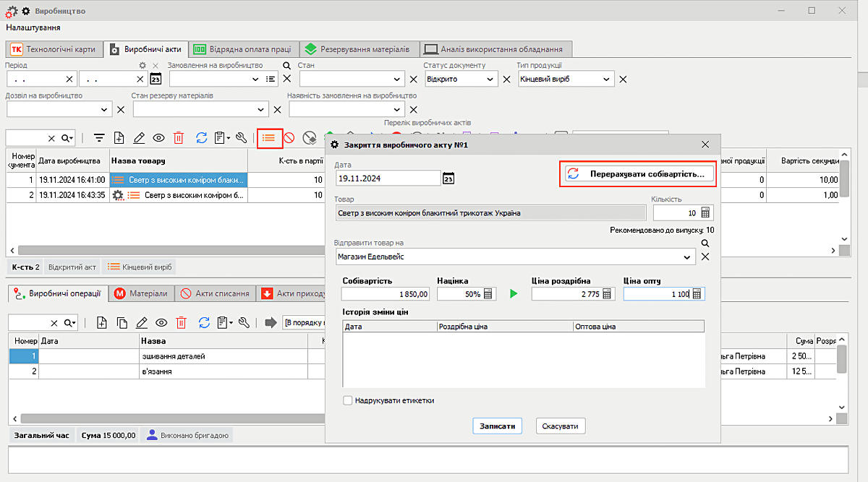Toggle the eye view icon in the upper toolbar
This screenshot has height=482, width=868.
pyautogui.click(x=158, y=138)
